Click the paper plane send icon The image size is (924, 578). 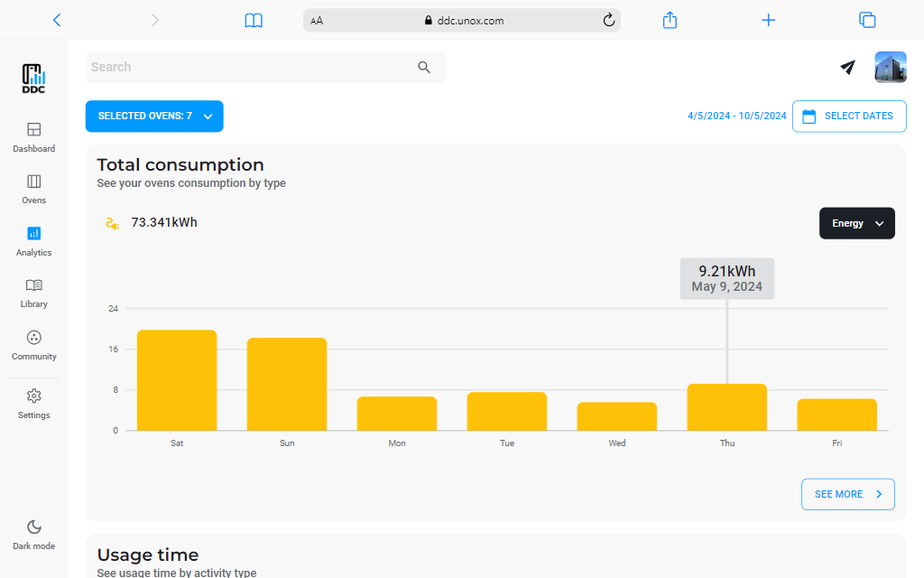(x=847, y=67)
